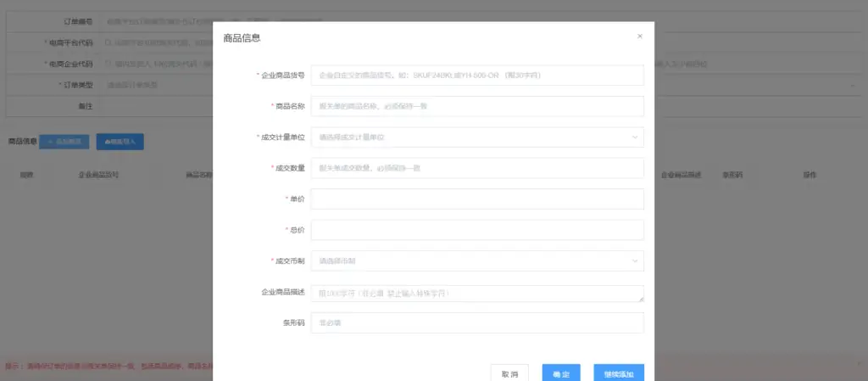Focus the 商品名称 text field
868x381 pixels.
click(477, 106)
